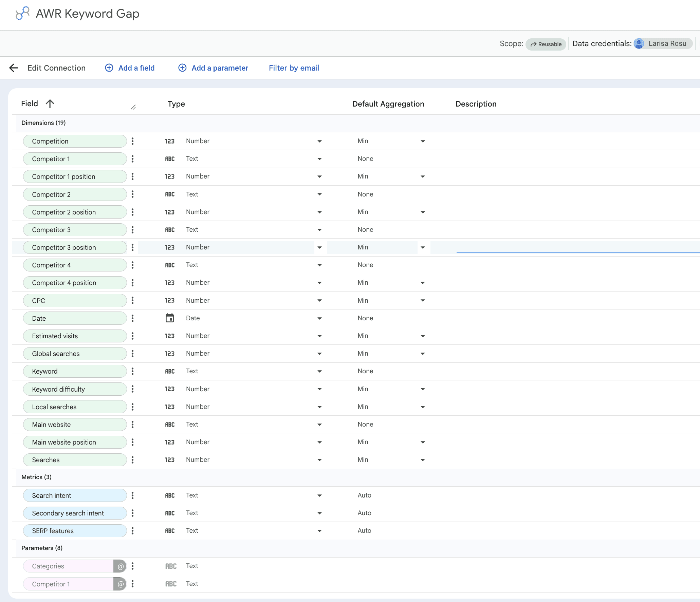Click the Add a parameter button
700x602 pixels.
point(213,68)
